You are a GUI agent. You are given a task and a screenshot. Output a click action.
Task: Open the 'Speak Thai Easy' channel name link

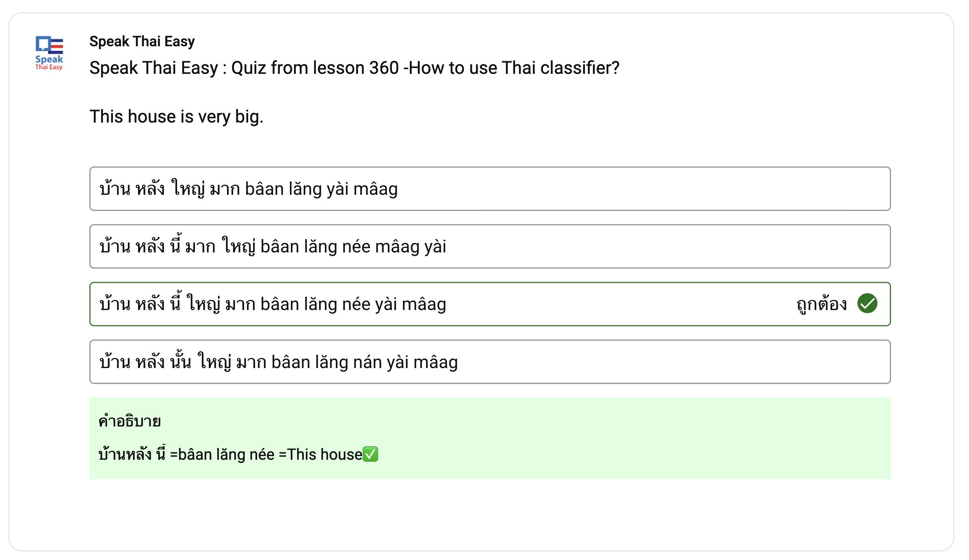[x=142, y=41]
